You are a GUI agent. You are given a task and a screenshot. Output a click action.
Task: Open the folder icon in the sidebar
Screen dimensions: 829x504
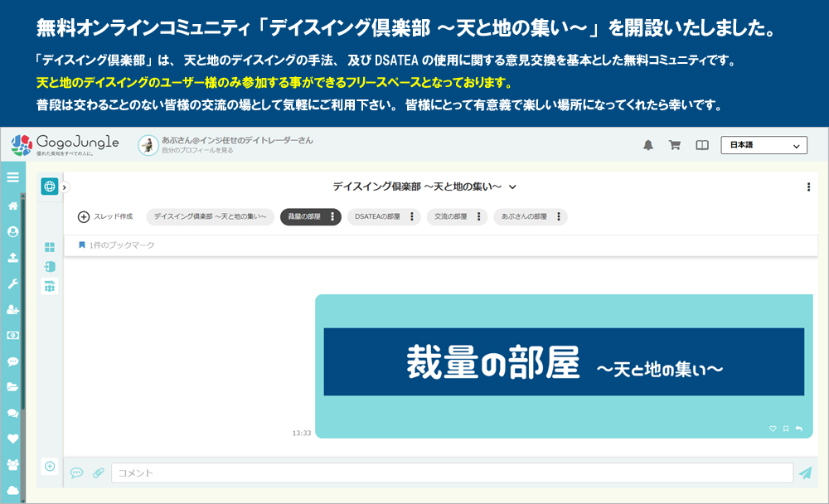pos(12,387)
